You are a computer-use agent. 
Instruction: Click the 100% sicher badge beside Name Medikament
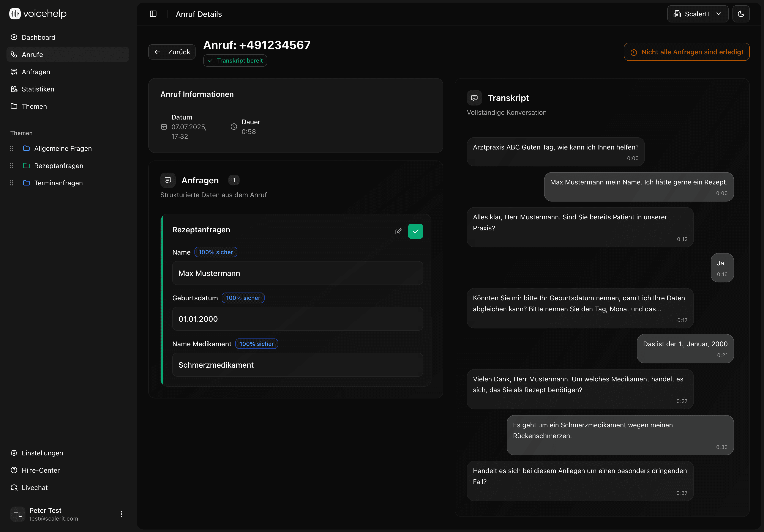[x=257, y=344]
